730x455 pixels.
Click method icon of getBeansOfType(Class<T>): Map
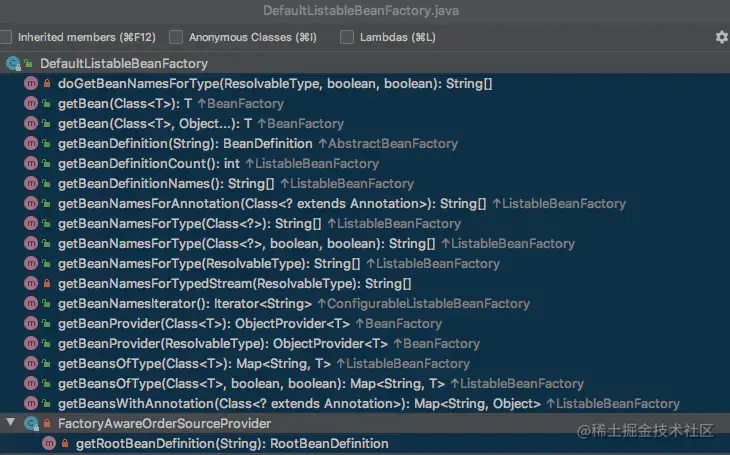(31, 363)
